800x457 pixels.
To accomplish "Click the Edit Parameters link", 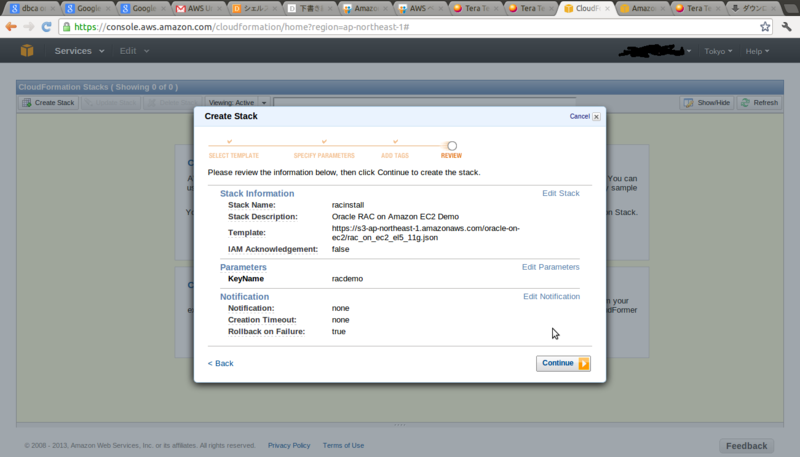I will pyautogui.click(x=551, y=267).
